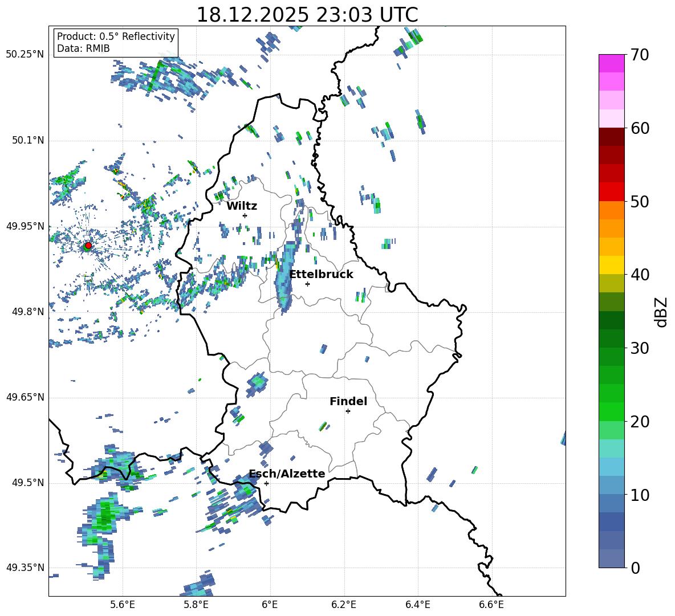
Task: Click the Esch/Alzette city label
Action: 287,474
